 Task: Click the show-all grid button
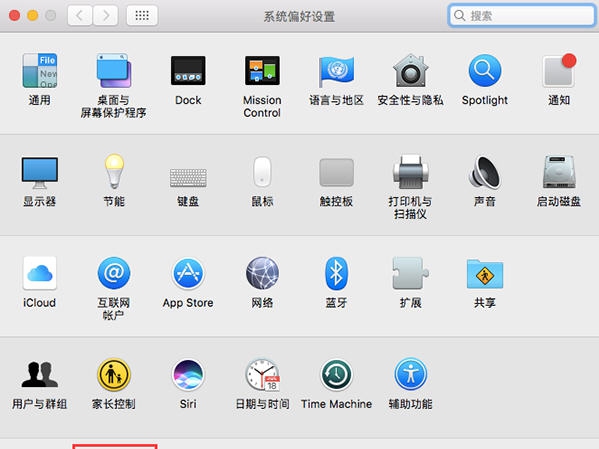pos(142,16)
